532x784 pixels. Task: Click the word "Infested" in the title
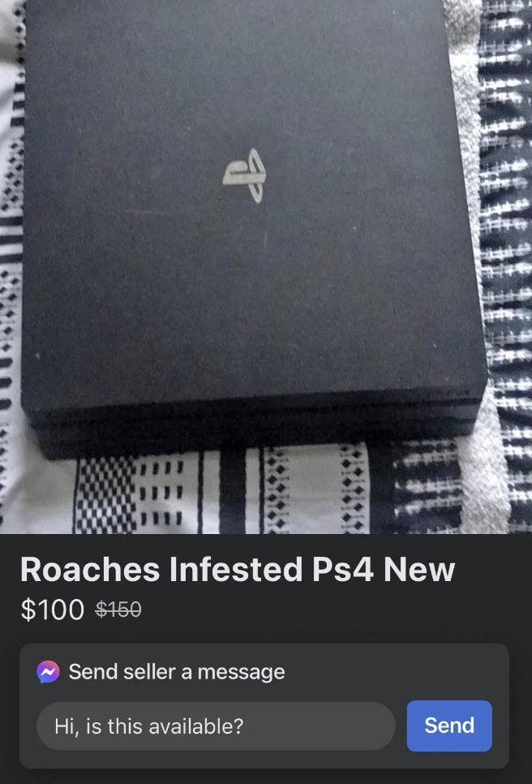[x=236, y=570]
